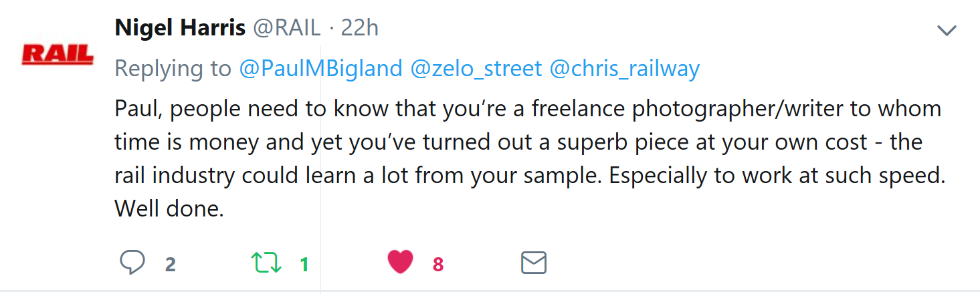Click the reply count number 2
The height and width of the screenshot is (294, 980).
171,265
